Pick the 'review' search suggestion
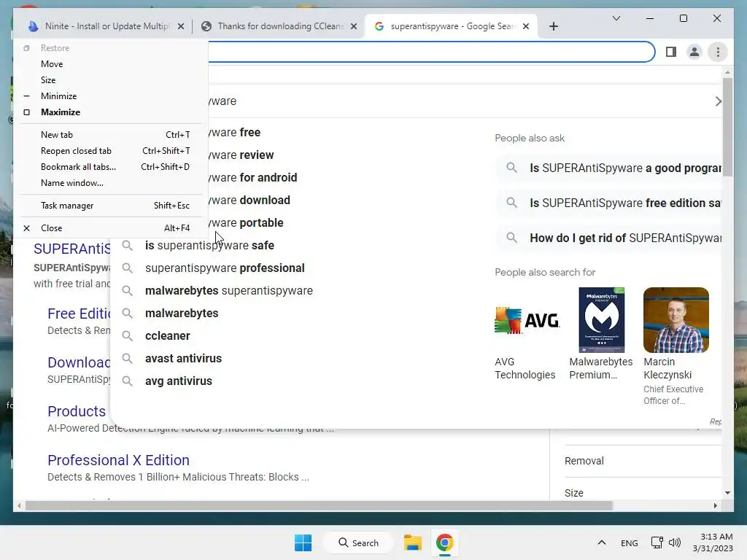The height and width of the screenshot is (560, 747). pyautogui.click(x=241, y=155)
